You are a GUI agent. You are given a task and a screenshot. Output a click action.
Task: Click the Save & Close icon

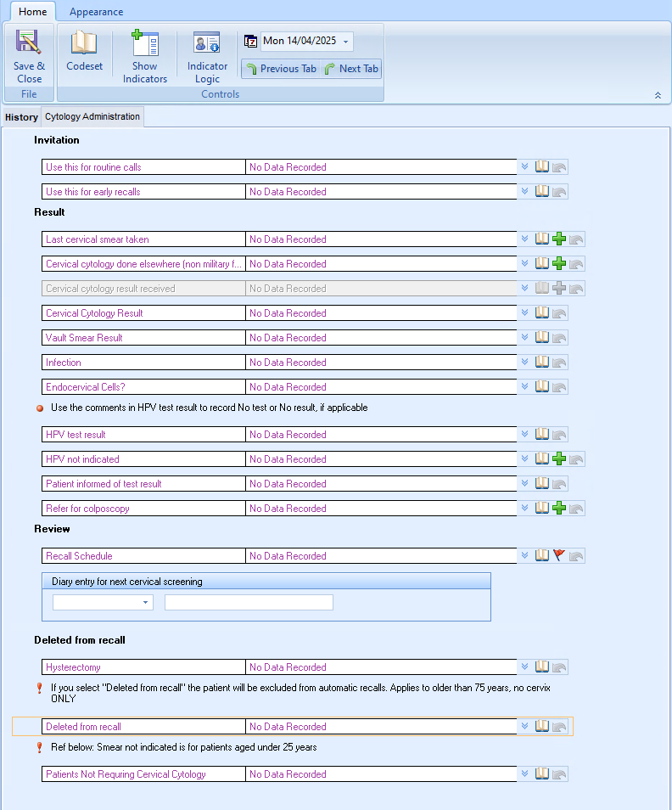pos(29,42)
